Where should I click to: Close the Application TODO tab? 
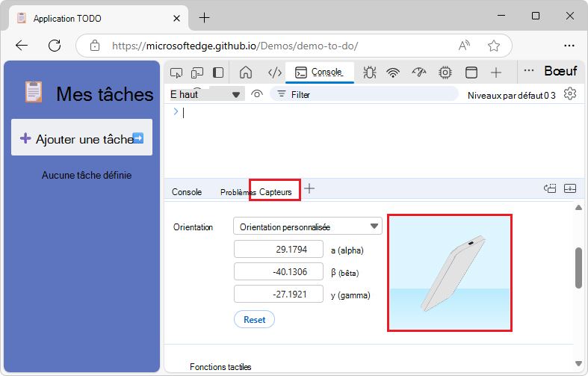click(176, 18)
